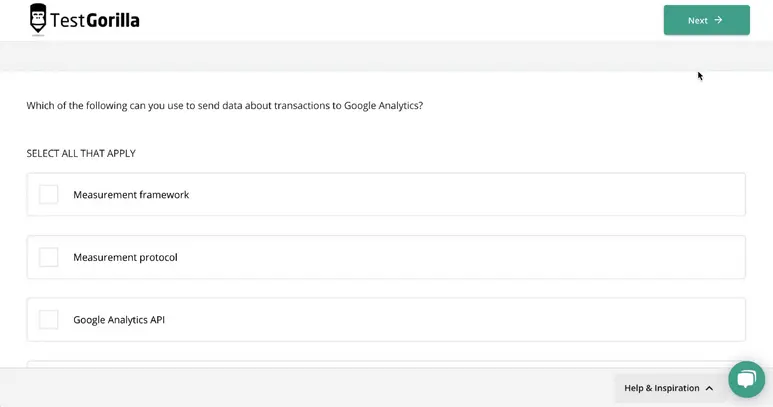Pick the Google Analytics API answer text

(x=119, y=320)
